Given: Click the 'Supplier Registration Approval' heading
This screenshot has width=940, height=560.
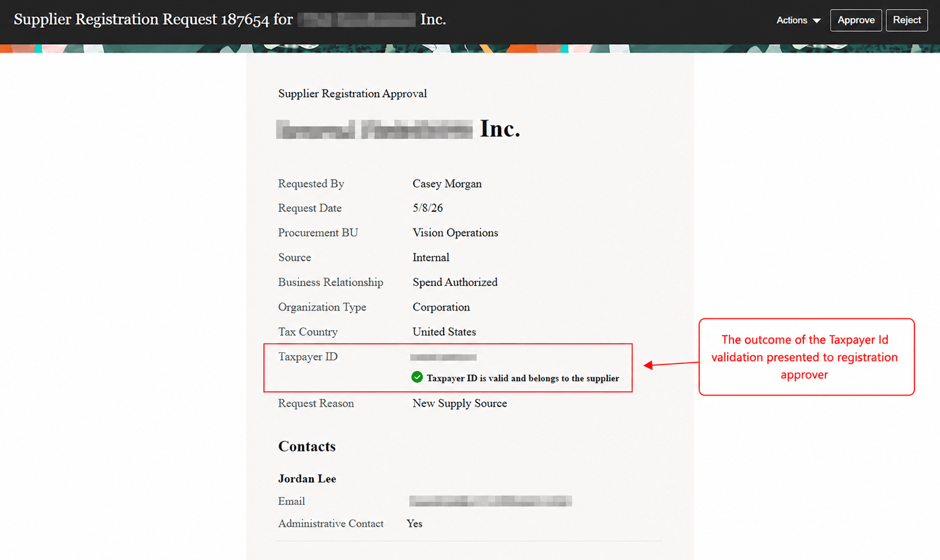Looking at the screenshot, I should coord(352,94).
